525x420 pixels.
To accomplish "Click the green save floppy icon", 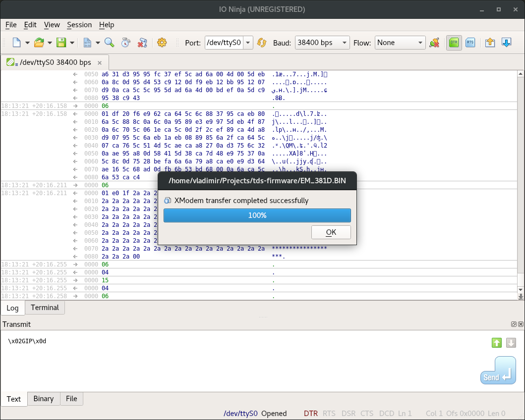I will pos(61,43).
